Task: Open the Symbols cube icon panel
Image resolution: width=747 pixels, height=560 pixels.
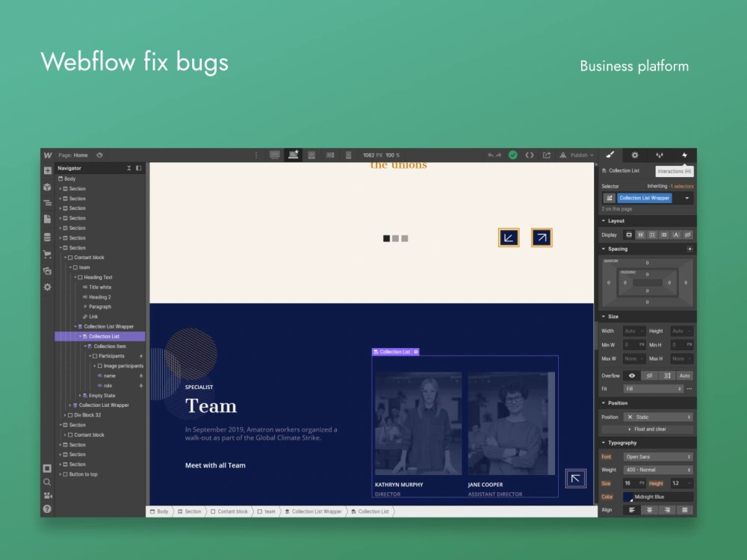Action: coord(47,187)
